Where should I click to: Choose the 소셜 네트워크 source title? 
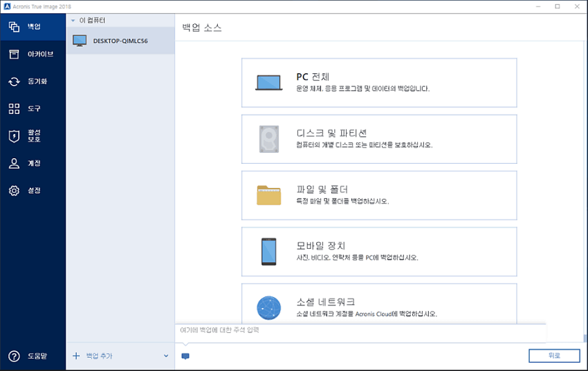pyautogui.click(x=326, y=302)
